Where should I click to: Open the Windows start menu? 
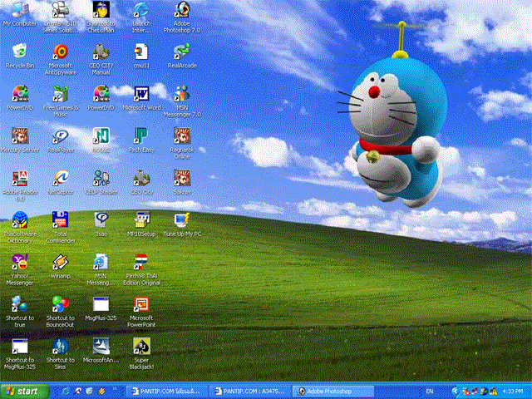tap(24, 392)
